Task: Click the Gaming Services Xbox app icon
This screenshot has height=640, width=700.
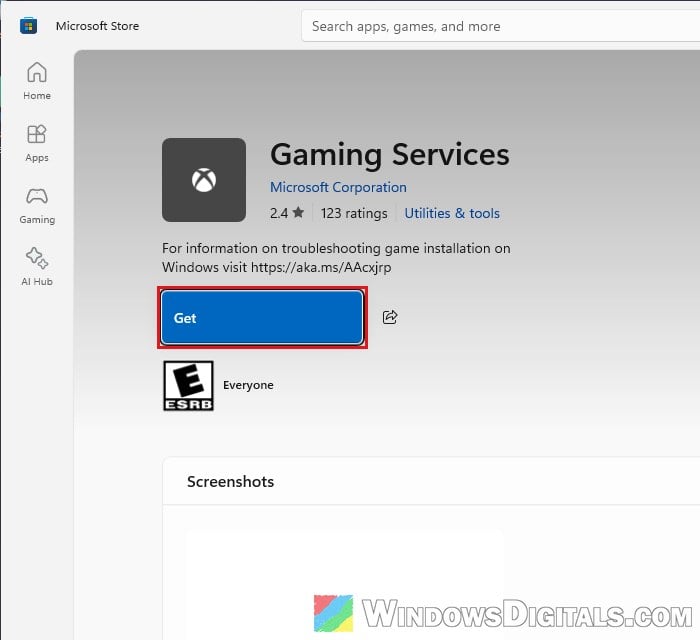Action: [204, 180]
